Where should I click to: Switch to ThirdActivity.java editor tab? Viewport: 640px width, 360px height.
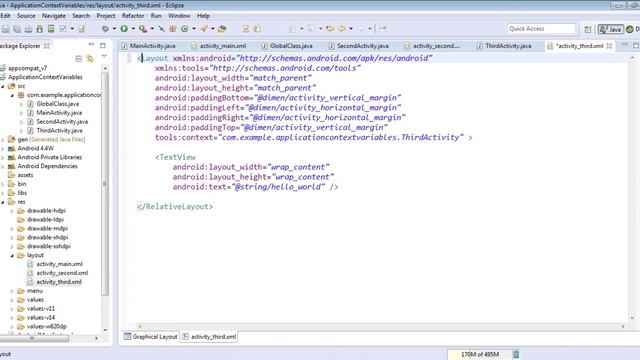click(x=504, y=46)
